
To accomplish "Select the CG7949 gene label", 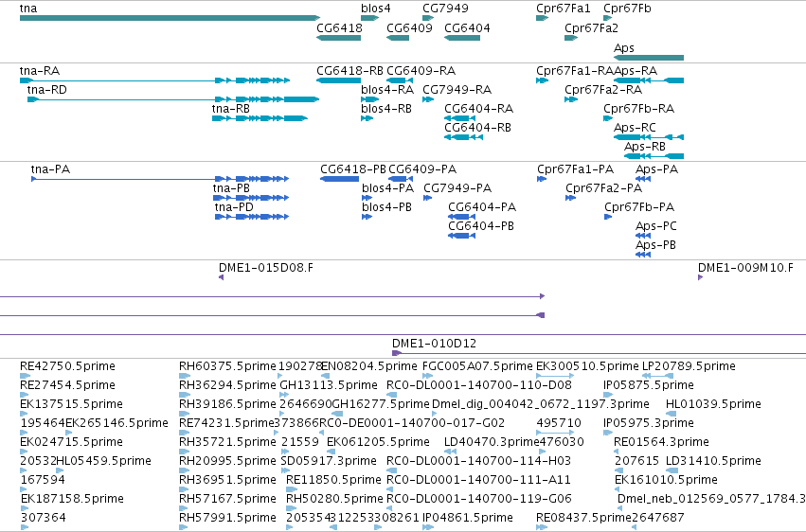I will pyautogui.click(x=446, y=9).
